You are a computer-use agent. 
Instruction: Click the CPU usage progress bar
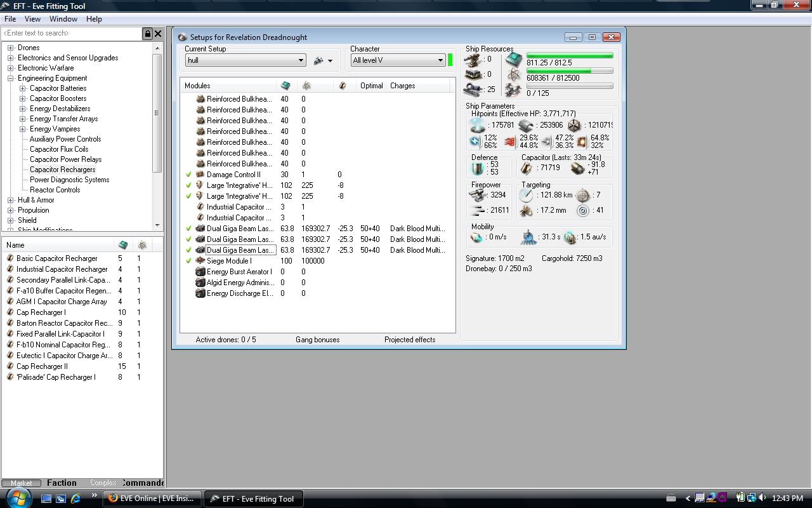click(570, 56)
